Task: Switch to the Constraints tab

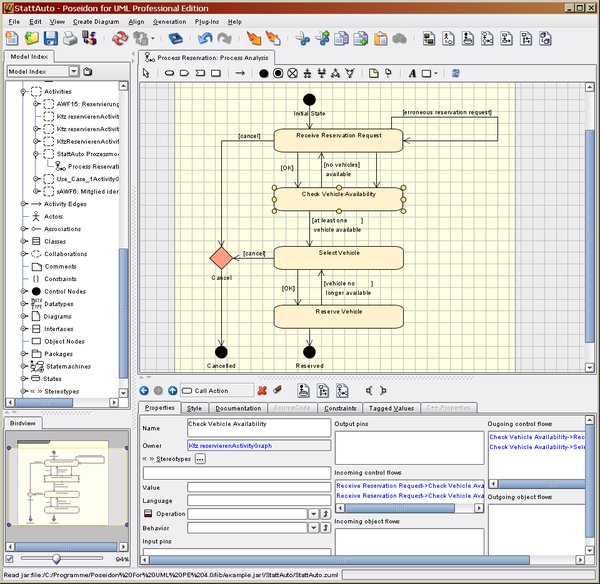Action: [340, 408]
